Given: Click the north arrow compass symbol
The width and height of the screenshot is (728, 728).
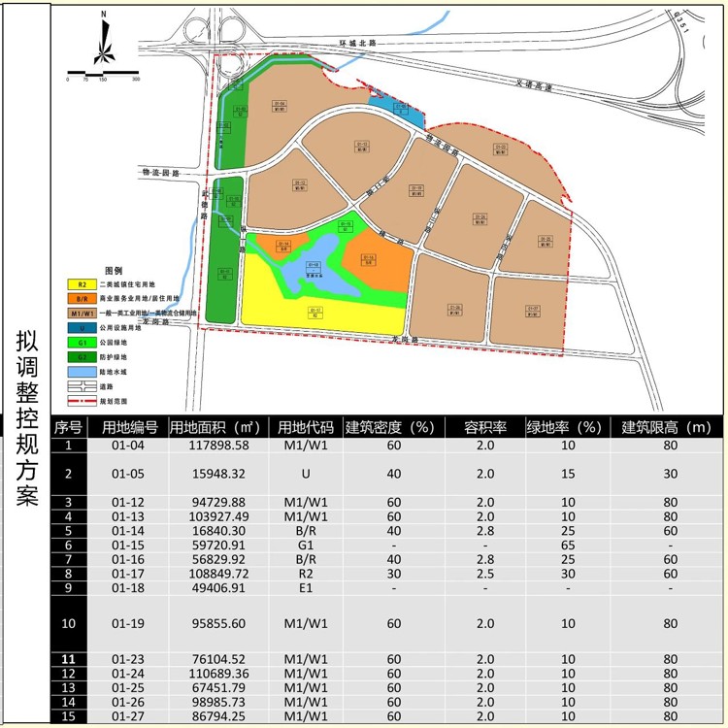Looking at the screenshot, I should click(x=105, y=38).
